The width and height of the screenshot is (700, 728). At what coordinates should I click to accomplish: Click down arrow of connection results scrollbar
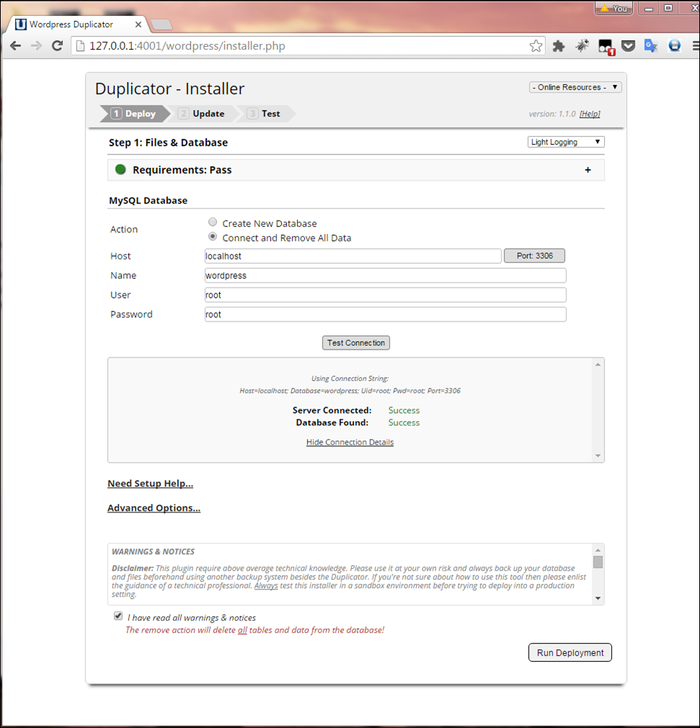[x=598, y=456]
